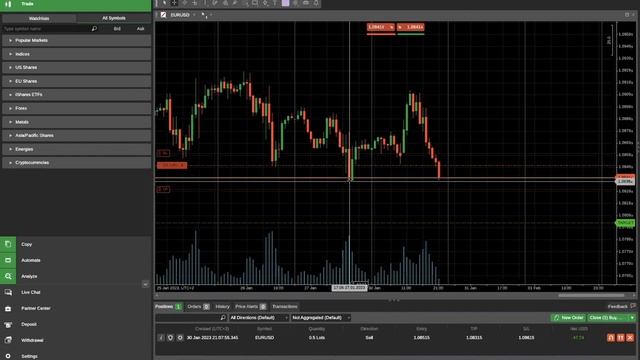
Task: Click the shield icon on EURUSD position row
Action: tap(170, 338)
